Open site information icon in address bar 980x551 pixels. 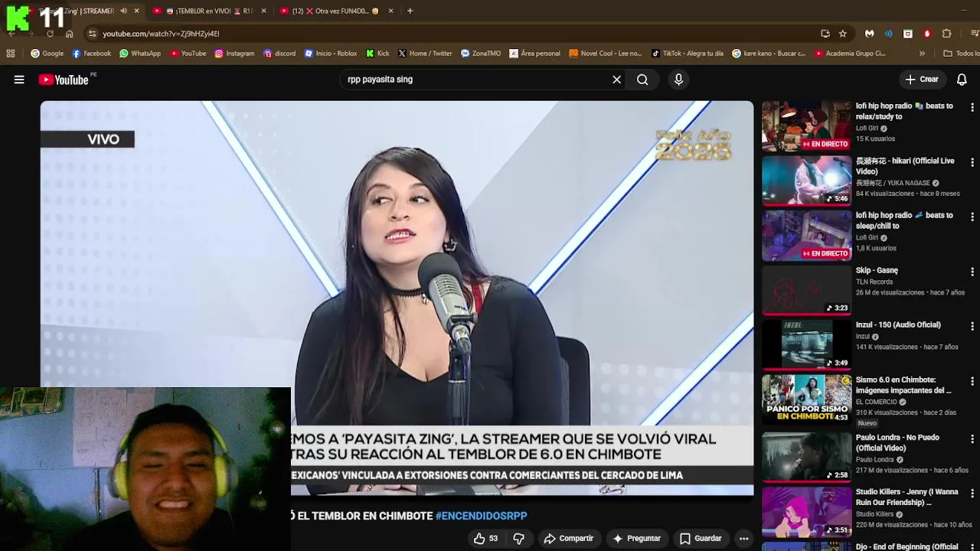pyautogui.click(x=92, y=34)
